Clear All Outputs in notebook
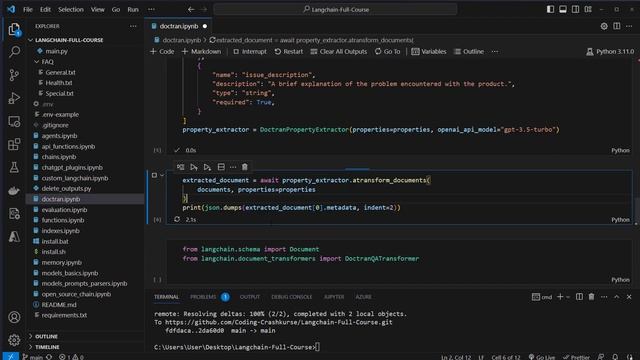Viewport: 640px width, 360px height. pyautogui.click(x=339, y=51)
